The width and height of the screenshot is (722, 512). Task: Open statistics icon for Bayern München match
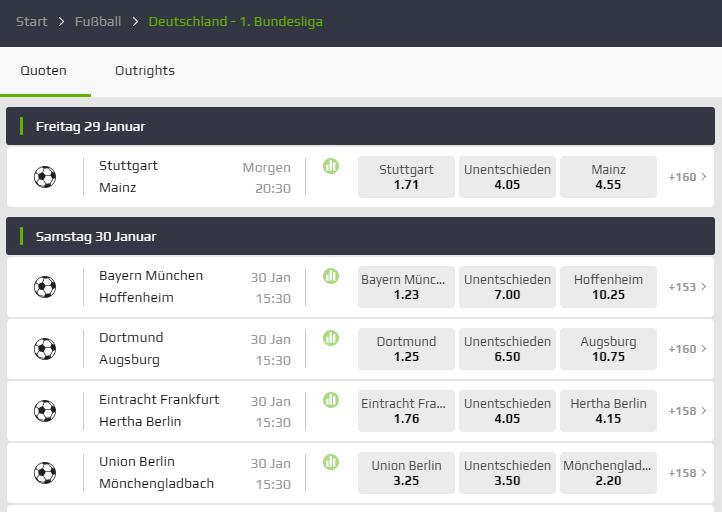coord(331,276)
